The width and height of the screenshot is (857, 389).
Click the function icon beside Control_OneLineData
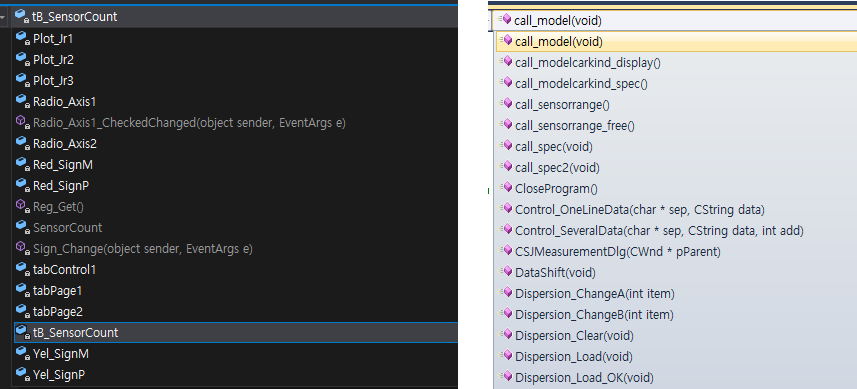click(x=506, y=209)
